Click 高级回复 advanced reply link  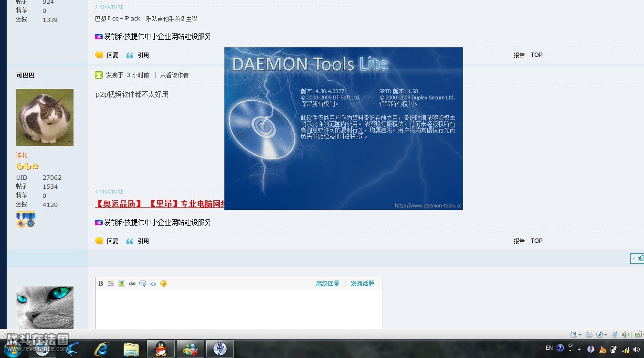pos(327,283)
